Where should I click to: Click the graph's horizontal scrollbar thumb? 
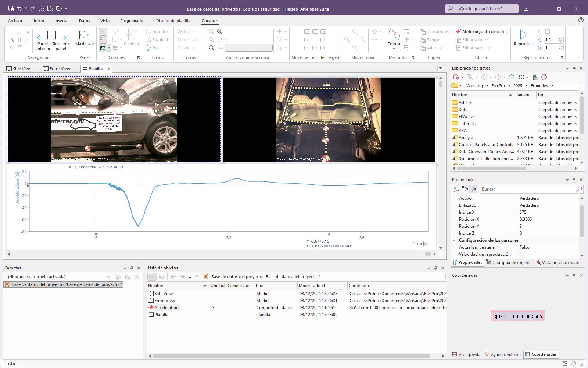pos(428,254)
